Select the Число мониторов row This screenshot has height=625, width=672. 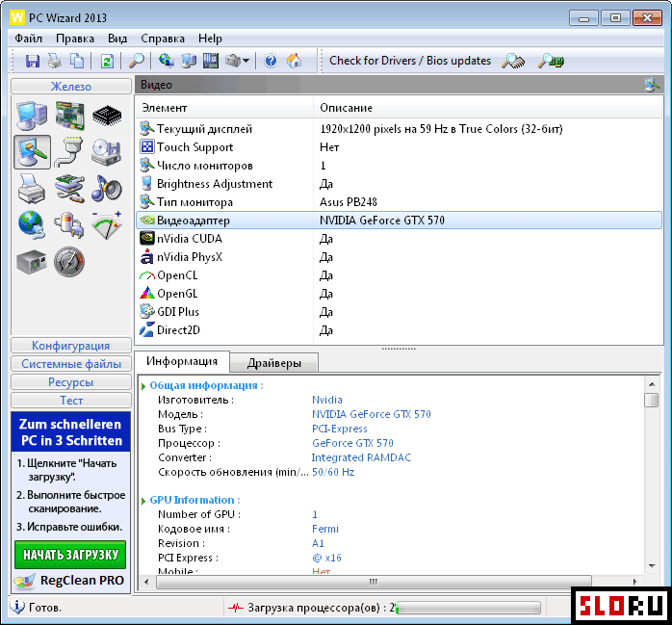tap(399, 166)
